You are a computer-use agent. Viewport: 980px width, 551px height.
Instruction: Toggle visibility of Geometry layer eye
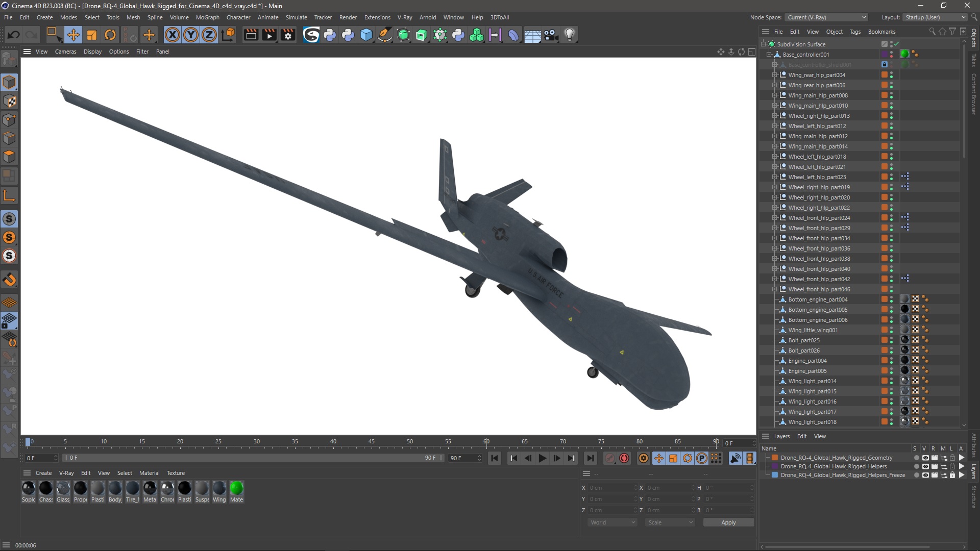coord(925,458)
